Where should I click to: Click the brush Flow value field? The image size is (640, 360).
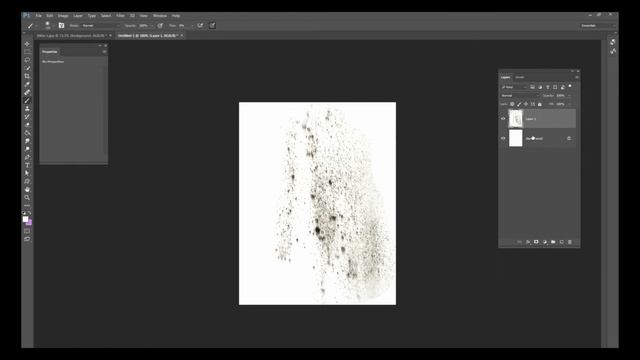click(182, 25)
